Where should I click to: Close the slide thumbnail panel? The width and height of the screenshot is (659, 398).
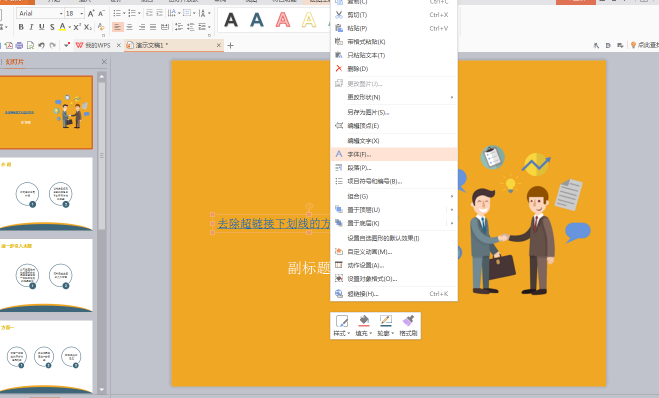104,62
